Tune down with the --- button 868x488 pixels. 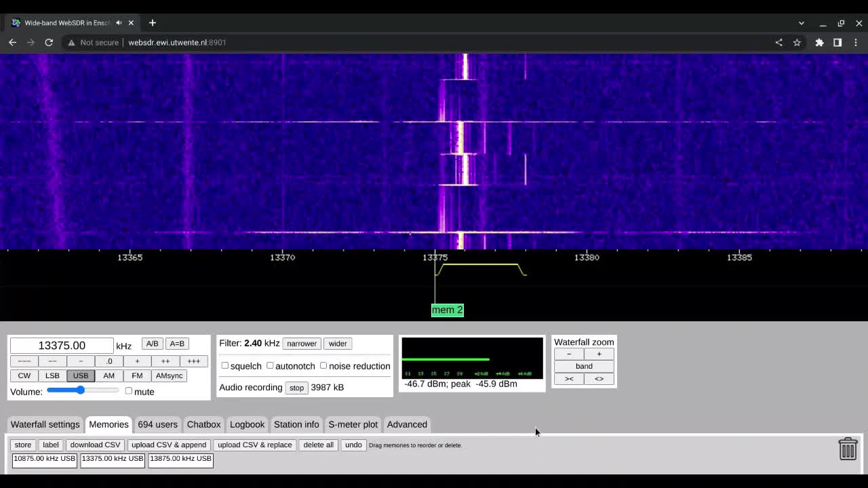[x=24, y=361]
